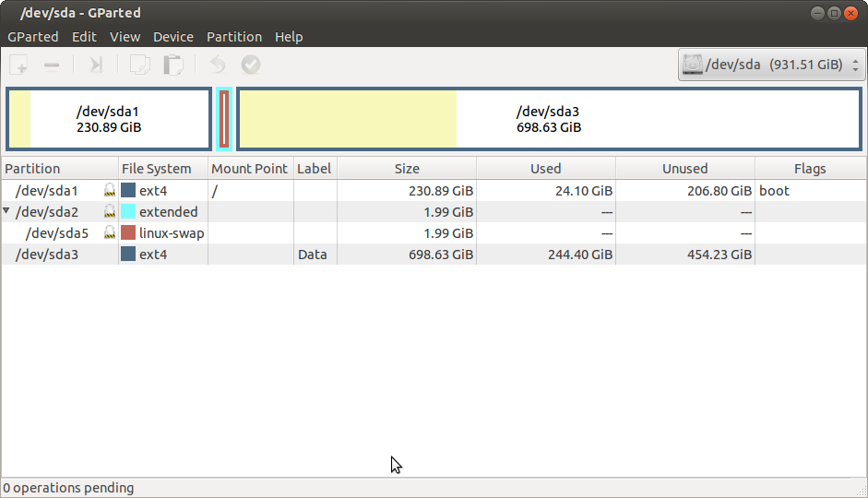Click the Apply all operations checkmark icon

tap(250, 65)
